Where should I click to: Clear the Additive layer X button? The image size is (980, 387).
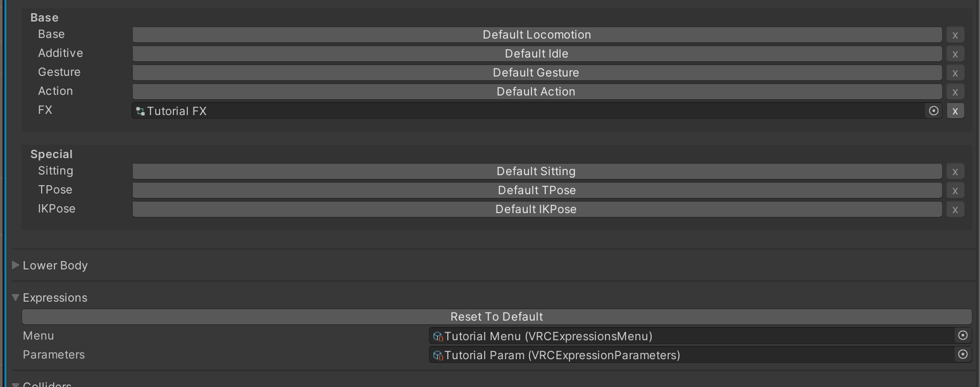pyautogui.click(x=955, y=54)
